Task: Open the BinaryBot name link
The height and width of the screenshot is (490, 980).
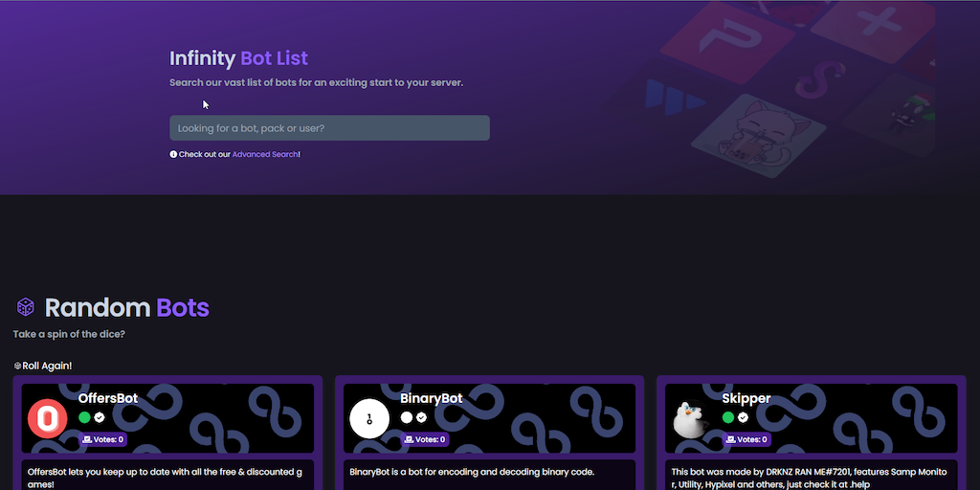Action: [431, 398]
